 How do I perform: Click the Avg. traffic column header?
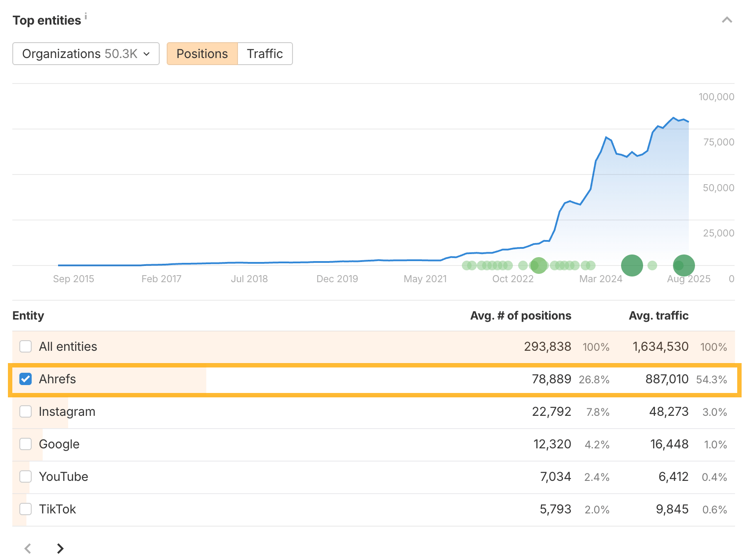[x=658, y=315]
